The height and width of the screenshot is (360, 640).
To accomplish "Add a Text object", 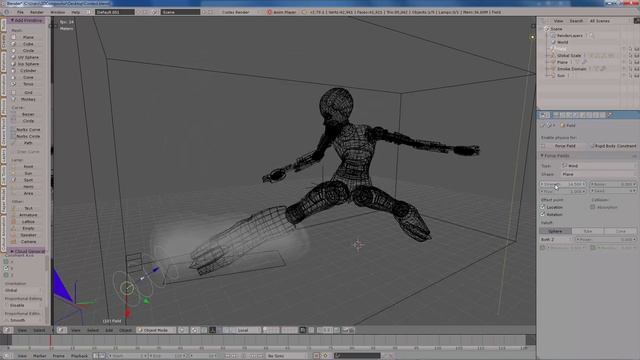I will tap(28, 208).
